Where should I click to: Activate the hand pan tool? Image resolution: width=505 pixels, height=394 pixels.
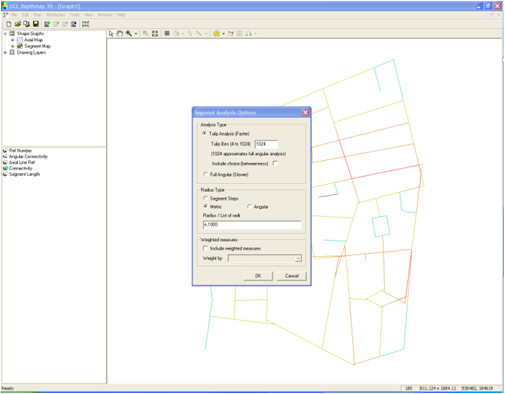(x=120, y=34)
